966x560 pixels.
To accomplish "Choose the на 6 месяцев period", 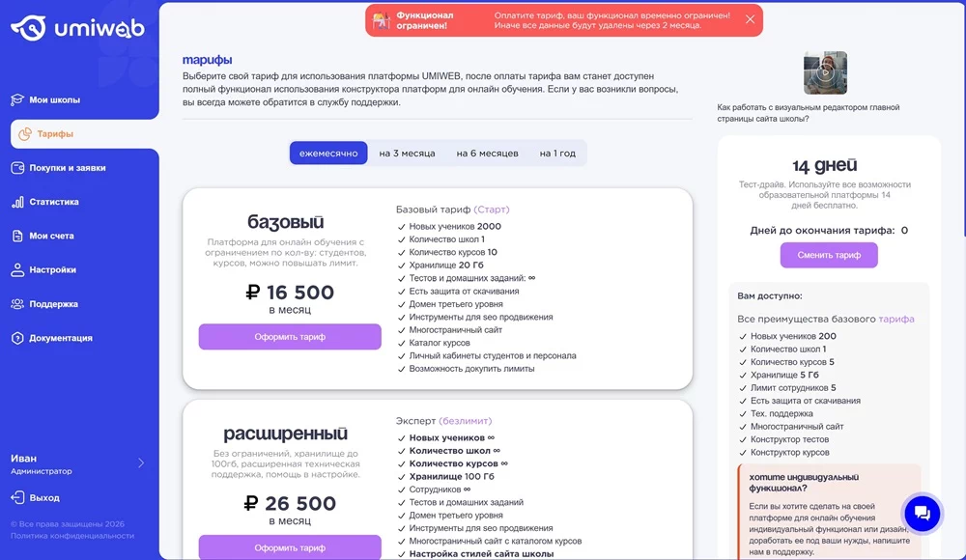I will (487, 154).
